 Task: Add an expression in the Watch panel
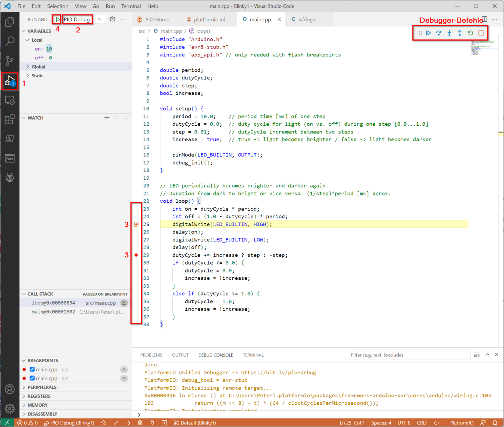point(107,118)
